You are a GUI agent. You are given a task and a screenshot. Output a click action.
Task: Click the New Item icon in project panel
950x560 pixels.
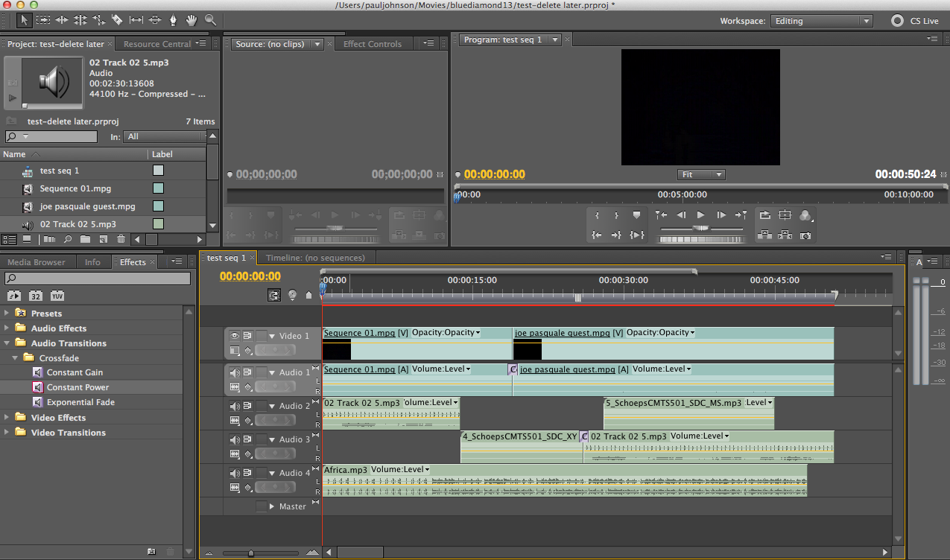(103, 239)
